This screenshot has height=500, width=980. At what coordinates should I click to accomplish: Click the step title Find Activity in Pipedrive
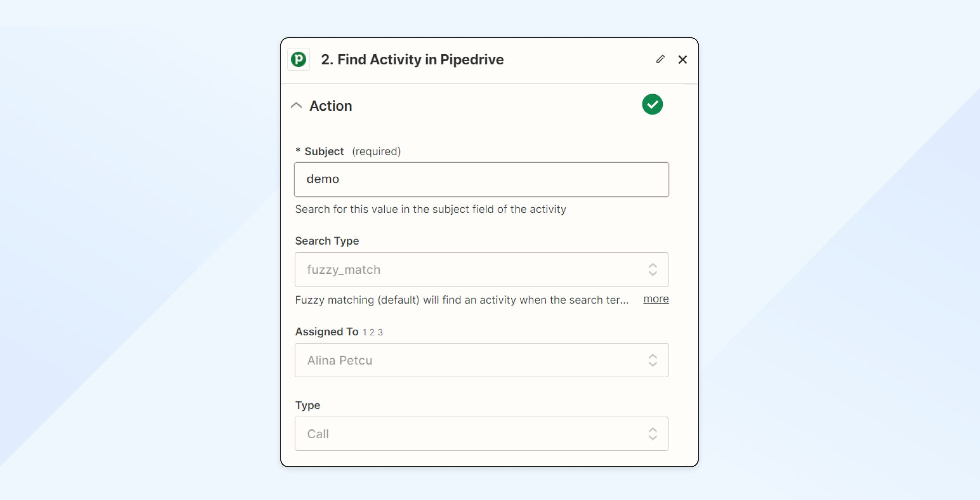pos(412,60)
